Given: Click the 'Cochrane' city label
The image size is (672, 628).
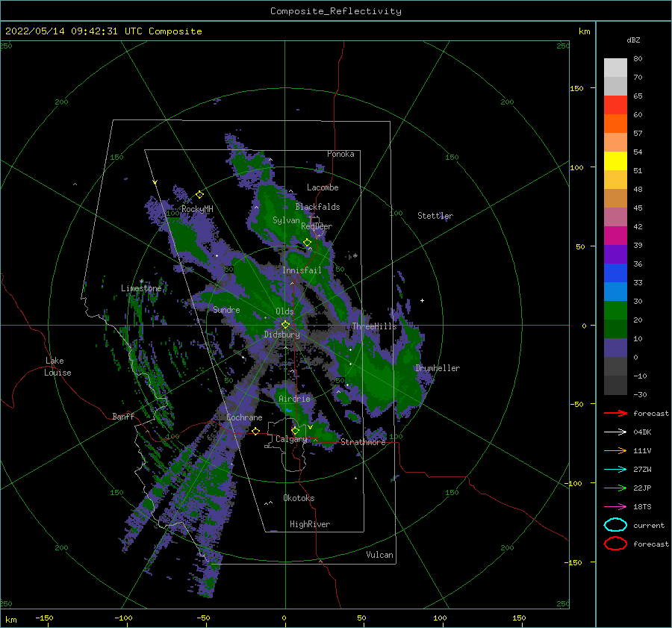Looking at the screenshot, I should point(244,417).
